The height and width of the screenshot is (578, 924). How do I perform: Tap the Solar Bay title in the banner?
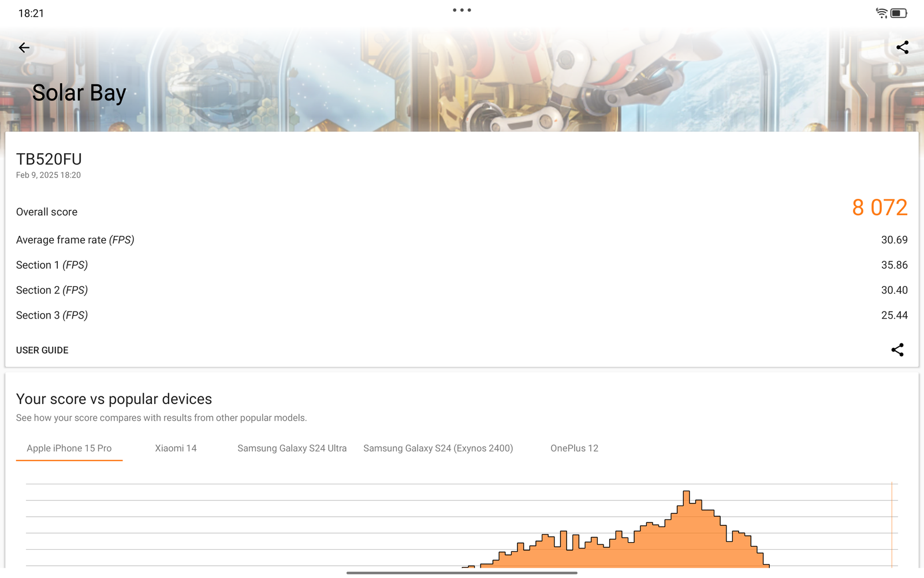click(79, 93)
